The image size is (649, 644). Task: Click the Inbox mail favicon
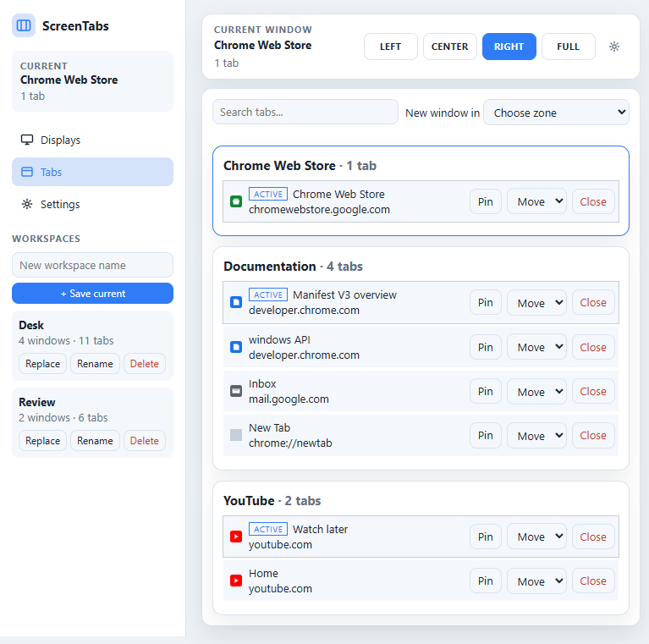tap(236, 391)
